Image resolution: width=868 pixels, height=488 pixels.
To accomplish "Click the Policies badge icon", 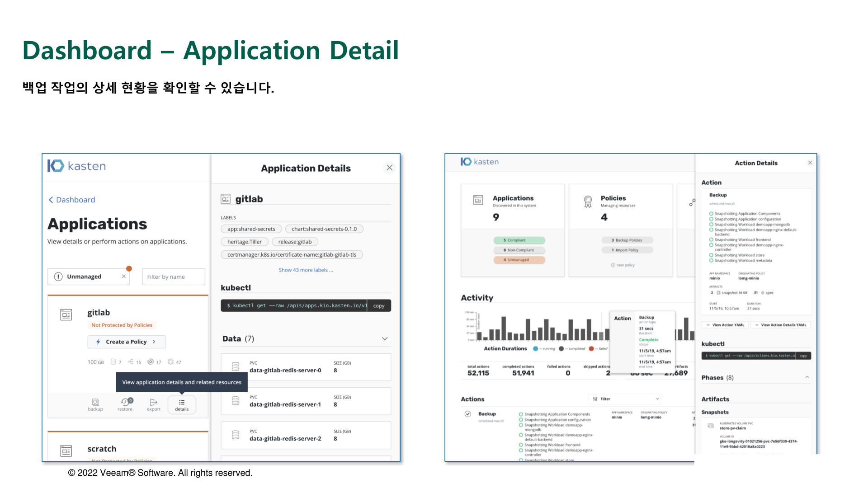I will 588,202.
